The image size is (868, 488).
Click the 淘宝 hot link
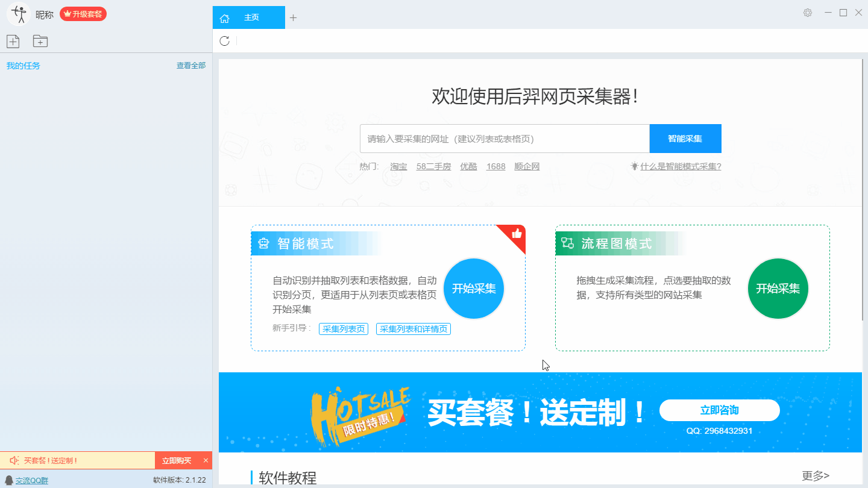(x=398, y=166)
